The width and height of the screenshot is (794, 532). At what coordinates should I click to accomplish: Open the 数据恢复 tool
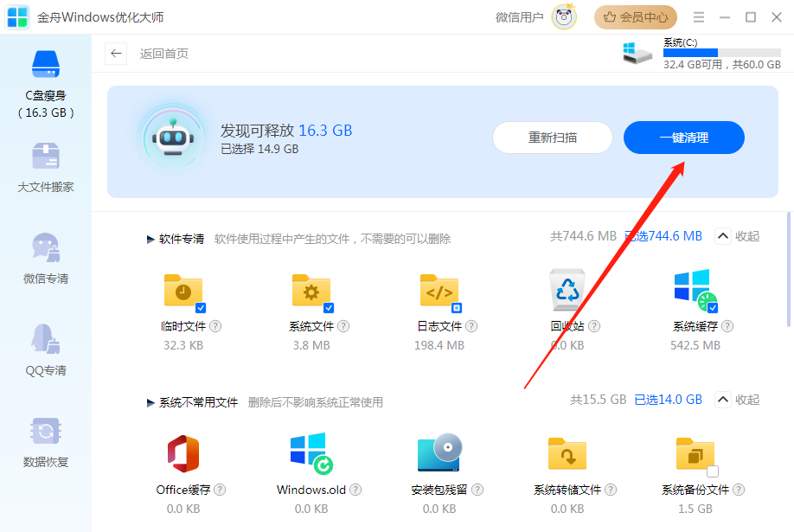coord(45,441)
